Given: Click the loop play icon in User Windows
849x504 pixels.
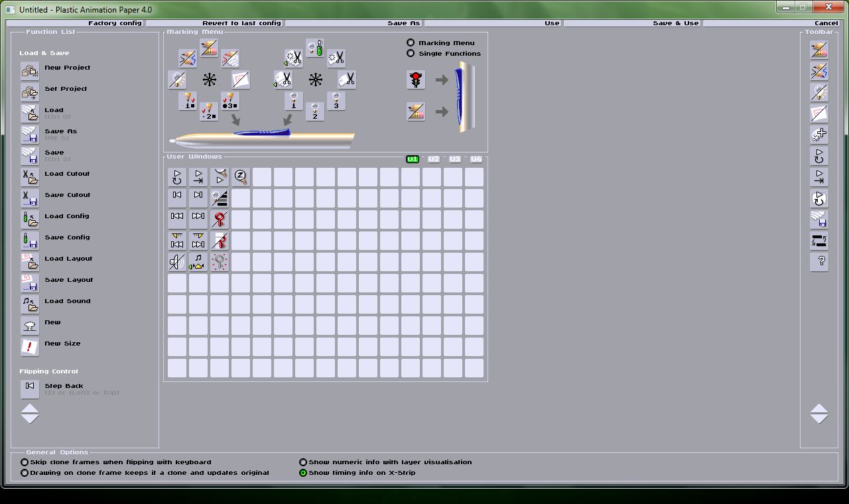Looking at the screenshot, I should pos(177,177).
